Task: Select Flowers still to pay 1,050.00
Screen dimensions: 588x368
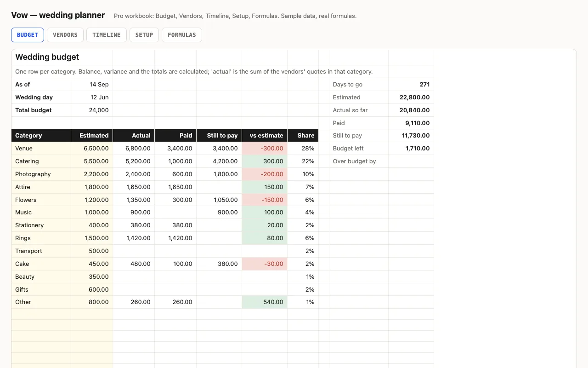Action: (219, 200)
